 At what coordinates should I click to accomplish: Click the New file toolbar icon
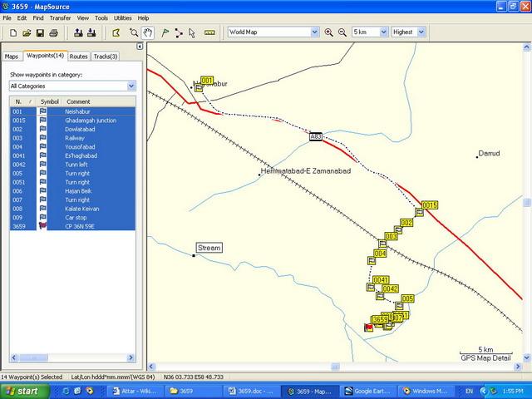click(x=13, y=32)
